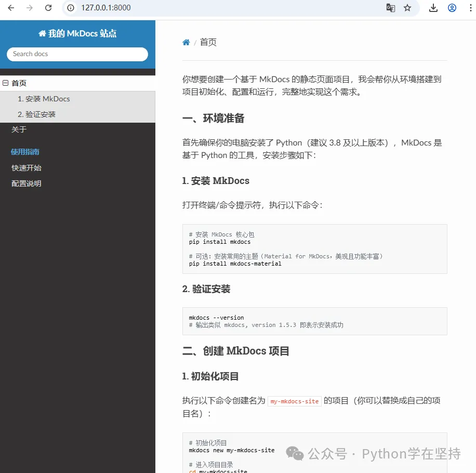Open the downloads icon
476x473 pixels.
coord(433,8)
